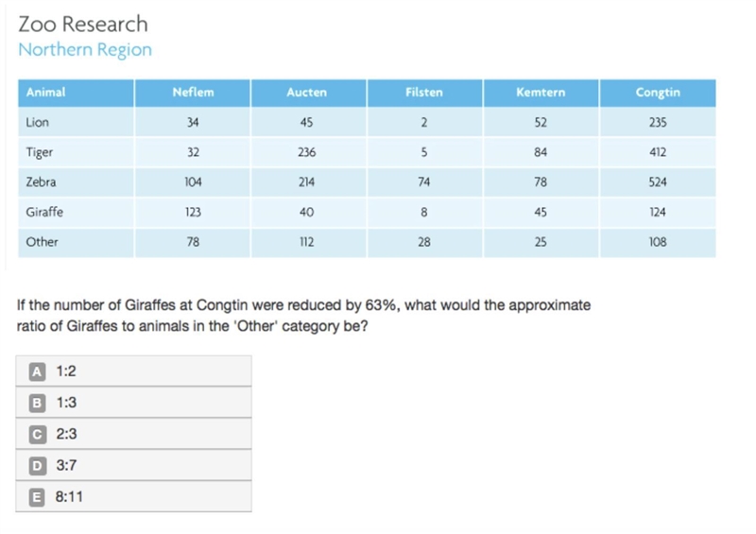Click the Northern Region subtitle
The height and width of the screenshot is (534, 756).
[85, 50]
